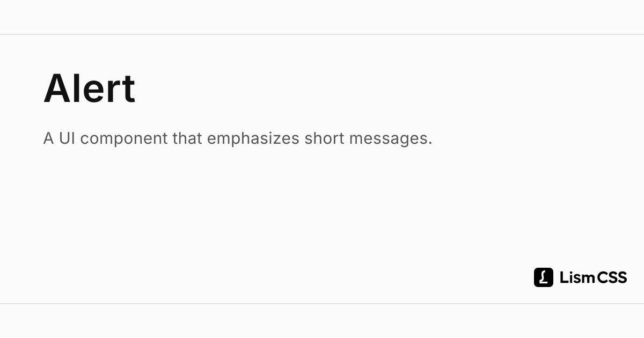This screenshot has width=644, height=338.
Task: Click the black rounded square logo mark
Action: pyautogui.click(x=543, y=277)
